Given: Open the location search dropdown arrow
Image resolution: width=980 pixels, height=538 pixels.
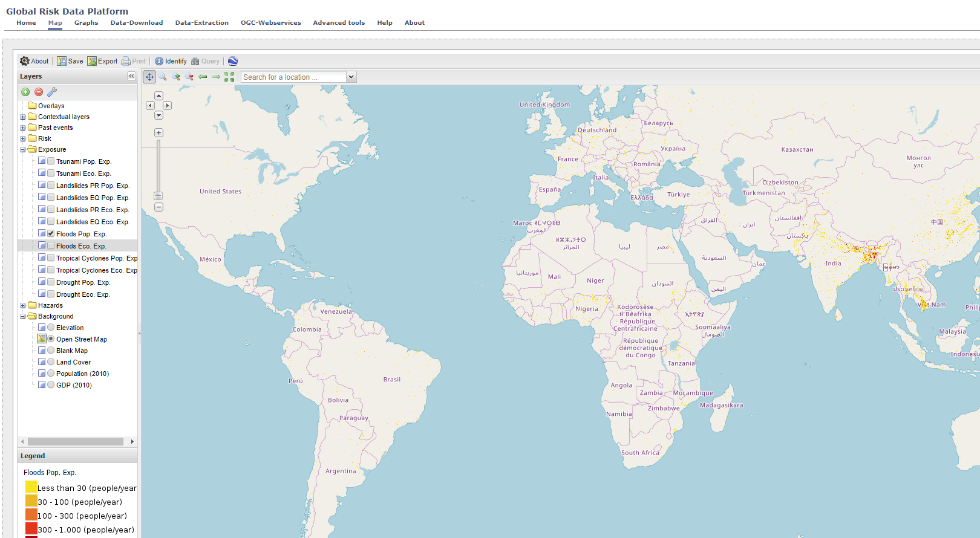Looking at the screenshot, I should click(x=351, y=77).
